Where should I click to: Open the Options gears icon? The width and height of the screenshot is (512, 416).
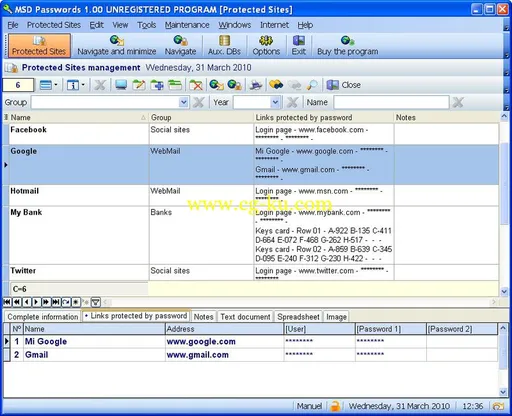[x=266, y=46]
